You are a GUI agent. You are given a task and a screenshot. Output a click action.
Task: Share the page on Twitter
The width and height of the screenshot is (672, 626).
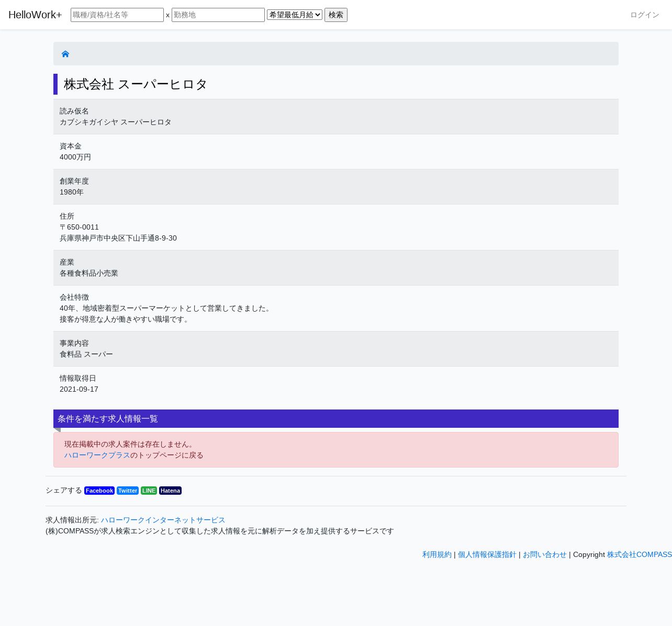128,491
